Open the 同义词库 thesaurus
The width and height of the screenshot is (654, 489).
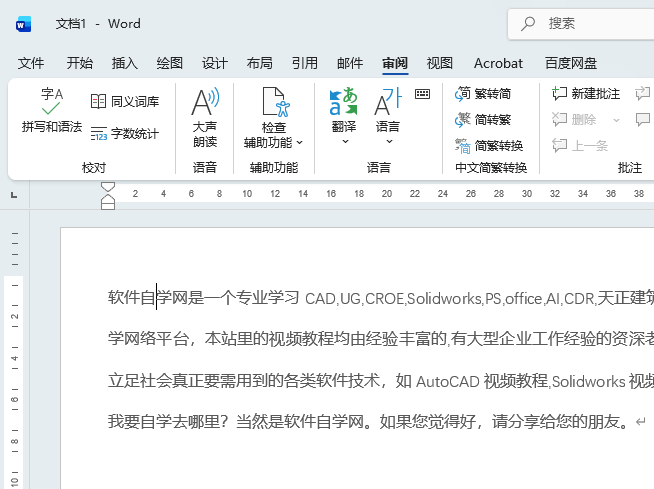point(125,101)
